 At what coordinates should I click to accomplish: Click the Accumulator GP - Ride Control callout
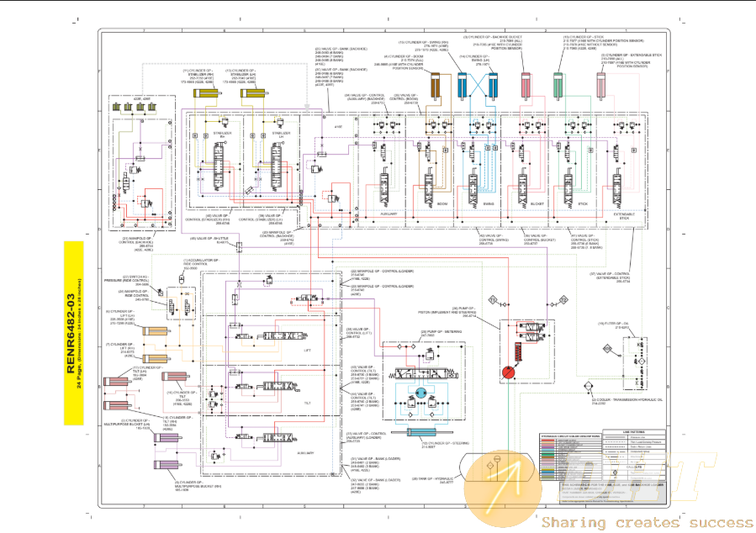pos(201,263)
